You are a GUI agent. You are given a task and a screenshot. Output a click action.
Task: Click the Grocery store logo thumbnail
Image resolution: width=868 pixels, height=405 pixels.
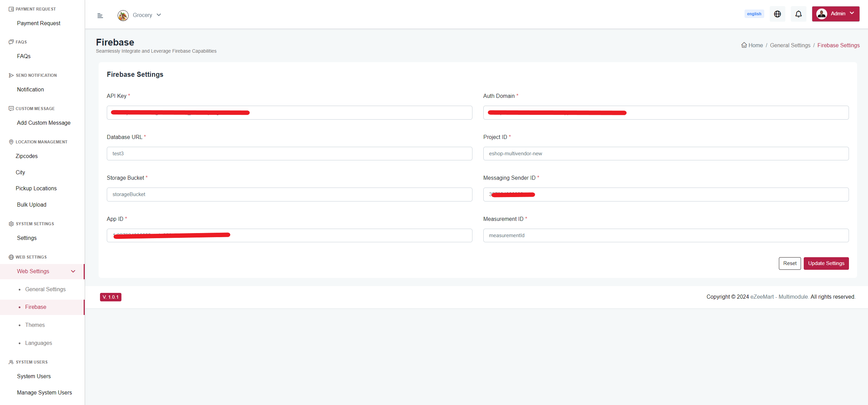point(123,15)
